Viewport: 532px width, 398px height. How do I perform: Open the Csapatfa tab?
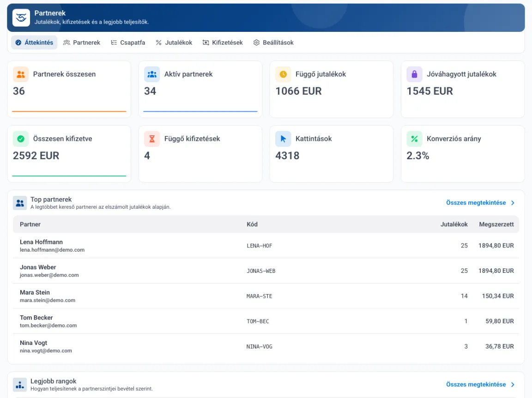click(x=128, y=43)
